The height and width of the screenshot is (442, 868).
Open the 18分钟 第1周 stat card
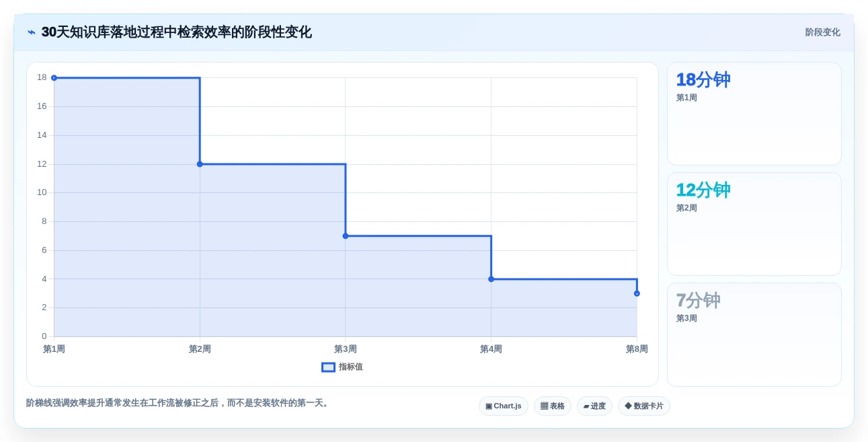click(754, 114)
